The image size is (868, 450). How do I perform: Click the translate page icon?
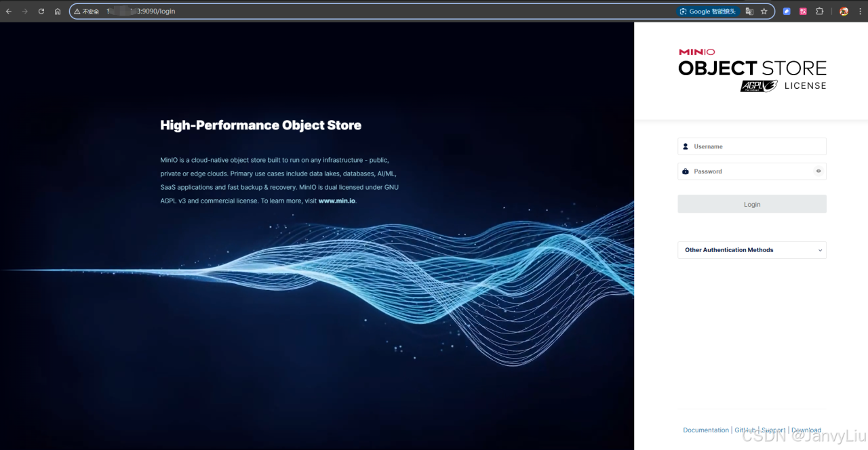click(749, 12)
